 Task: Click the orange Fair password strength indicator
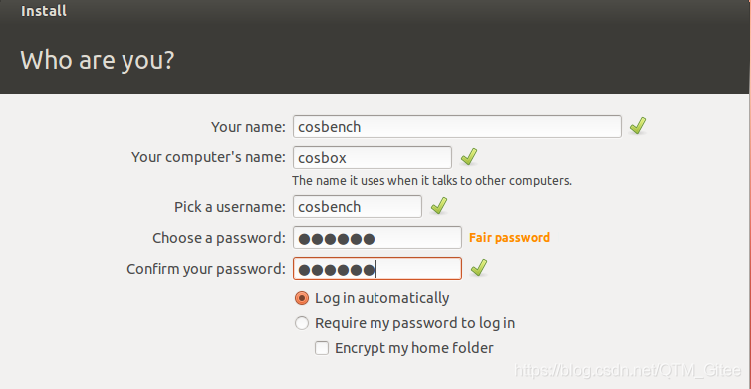(x=509, y=237)
